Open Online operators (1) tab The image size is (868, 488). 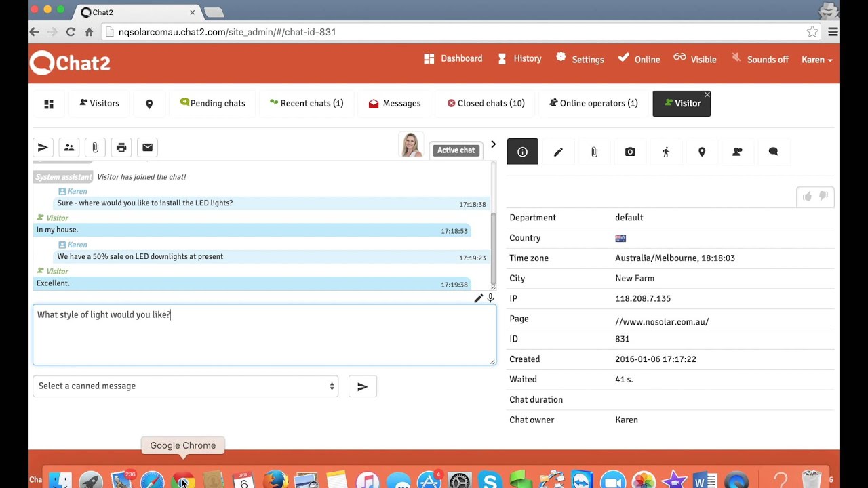(593, 104)
